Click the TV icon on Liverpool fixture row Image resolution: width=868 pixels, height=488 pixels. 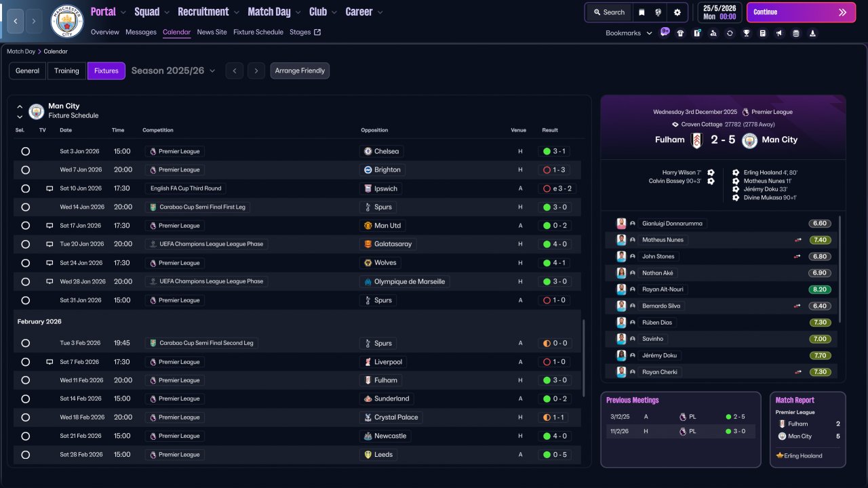click(50, 362)
